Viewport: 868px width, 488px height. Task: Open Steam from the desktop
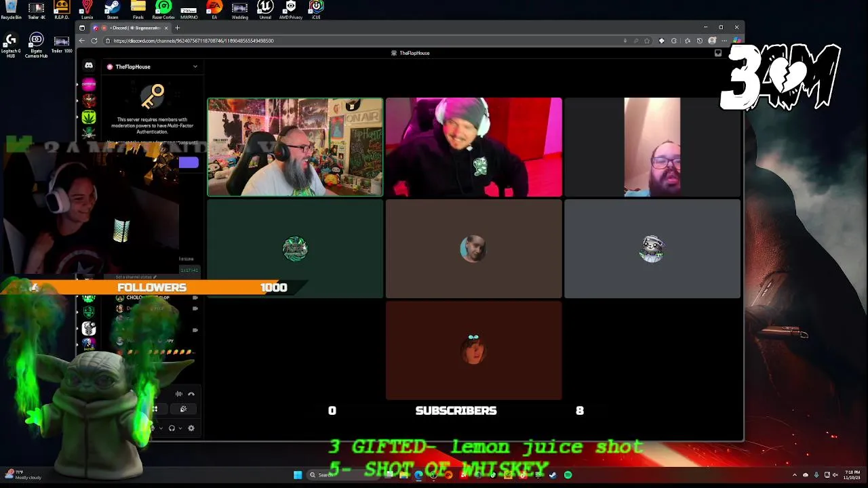coord(113,9)
